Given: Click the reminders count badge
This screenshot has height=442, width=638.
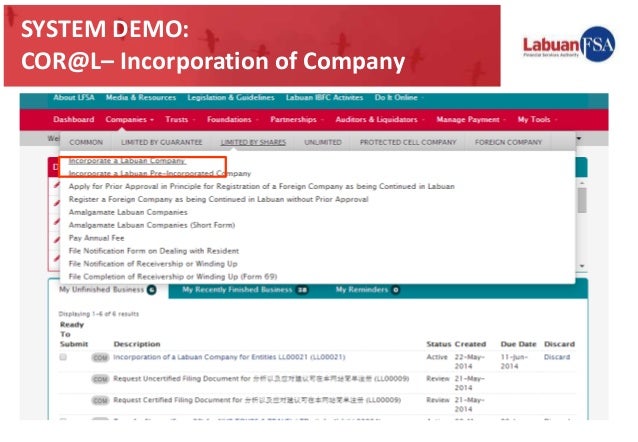Looking at the screenshot, I should (x=395, y=290).
